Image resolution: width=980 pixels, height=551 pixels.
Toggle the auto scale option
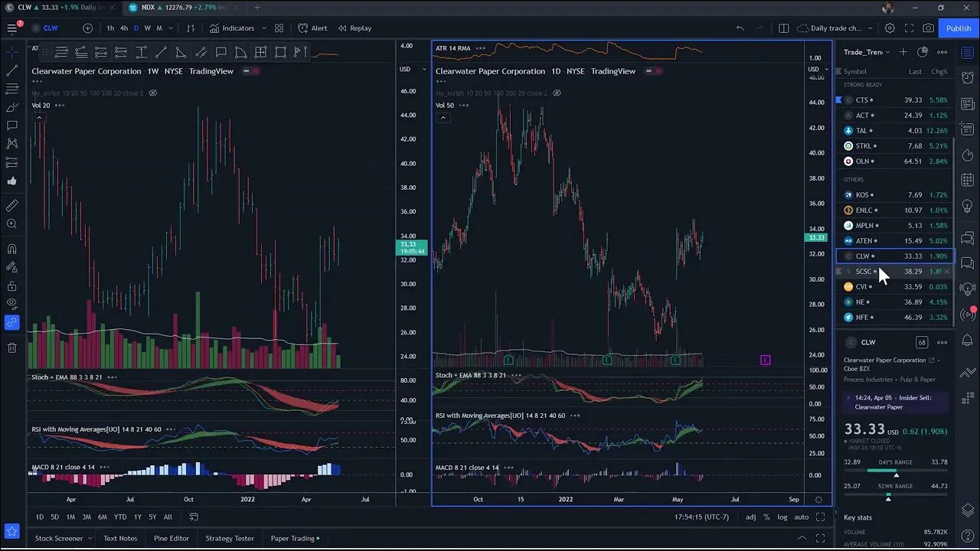[x=801, y=517]
